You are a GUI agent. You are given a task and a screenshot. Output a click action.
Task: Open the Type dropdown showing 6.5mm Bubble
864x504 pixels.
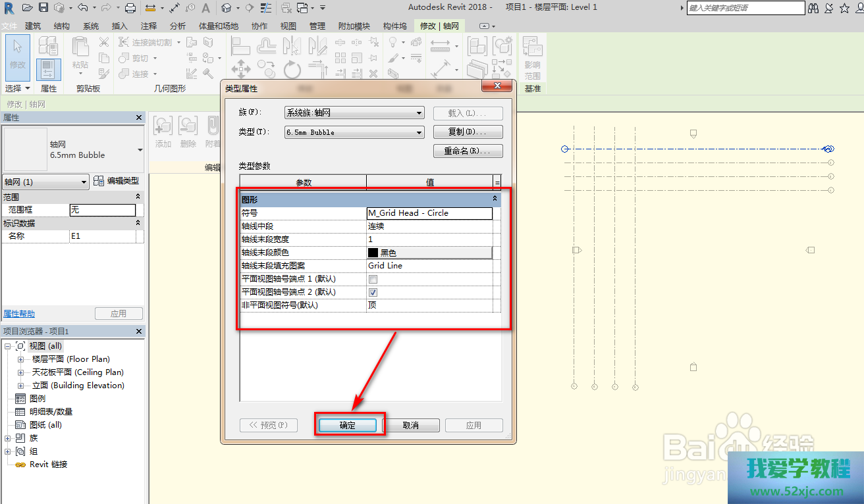coord(354,132)
